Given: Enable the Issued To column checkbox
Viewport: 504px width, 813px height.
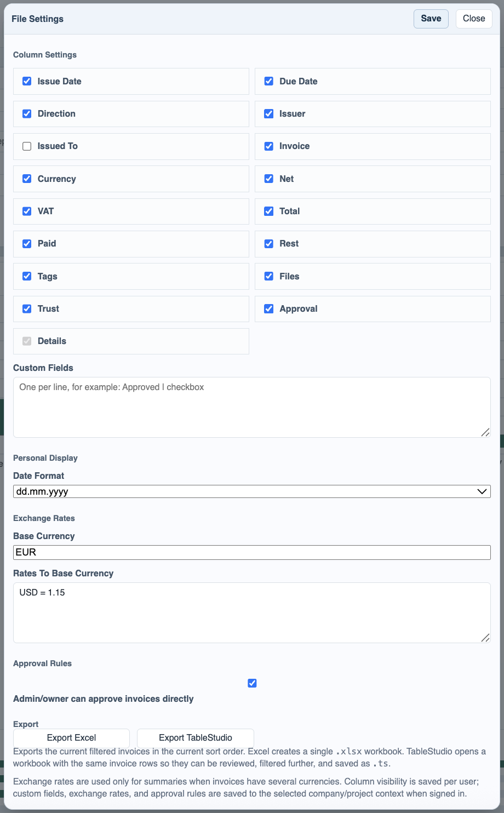Looking at the screenshot, I should tap(27, 146).
